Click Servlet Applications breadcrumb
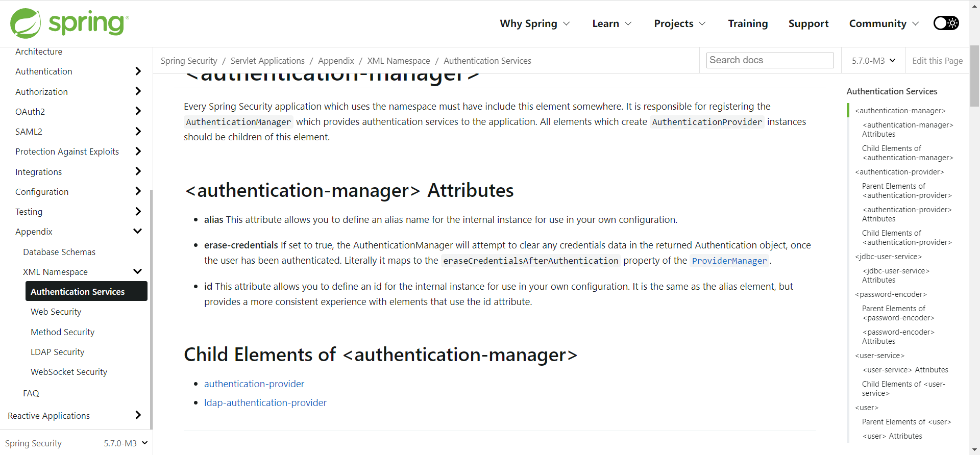Image resolution: width=980 pixels, height=455 pixels. point(267,61)
